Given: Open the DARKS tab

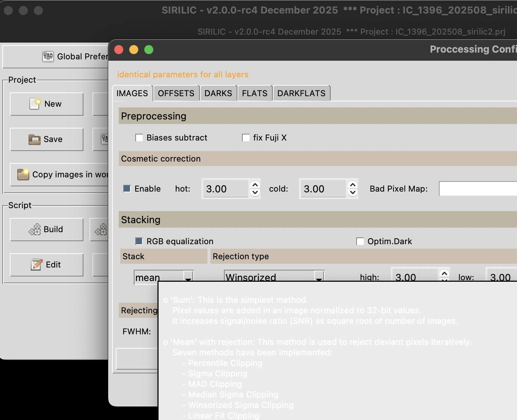Looking at the screenshot, I should 218,93.
